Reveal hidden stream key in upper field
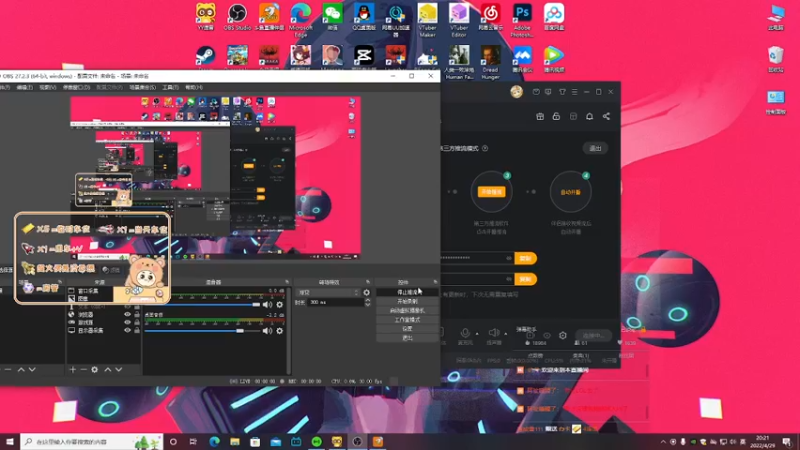Viewport: 800px width, 450px height. click(x=509, y=258)
